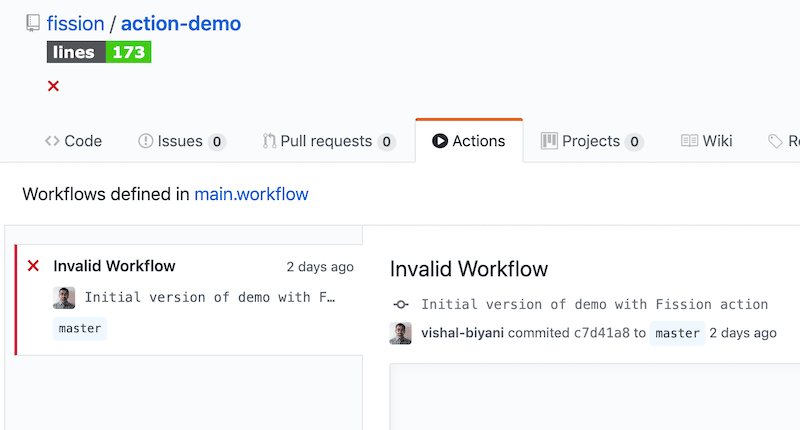The height and width of the screenshot is (430, 800).
Task: Click the Issues exclamation circle icon
Action: [145, 141]
